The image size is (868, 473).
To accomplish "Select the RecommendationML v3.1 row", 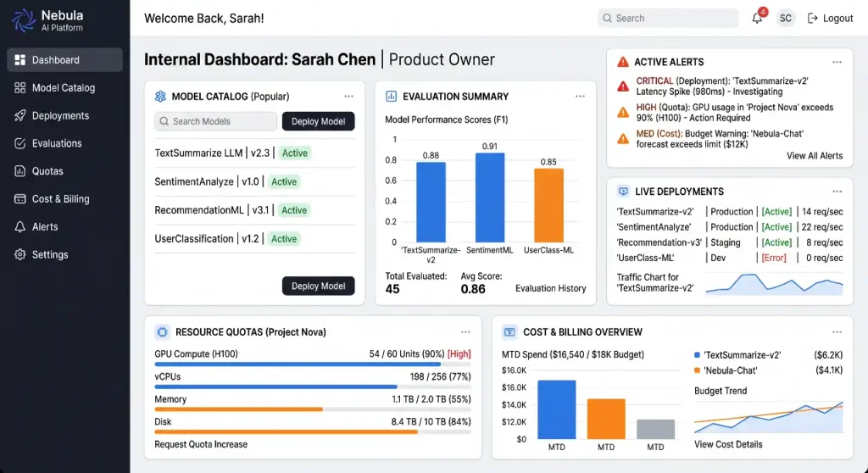I will tap(254, 210).
